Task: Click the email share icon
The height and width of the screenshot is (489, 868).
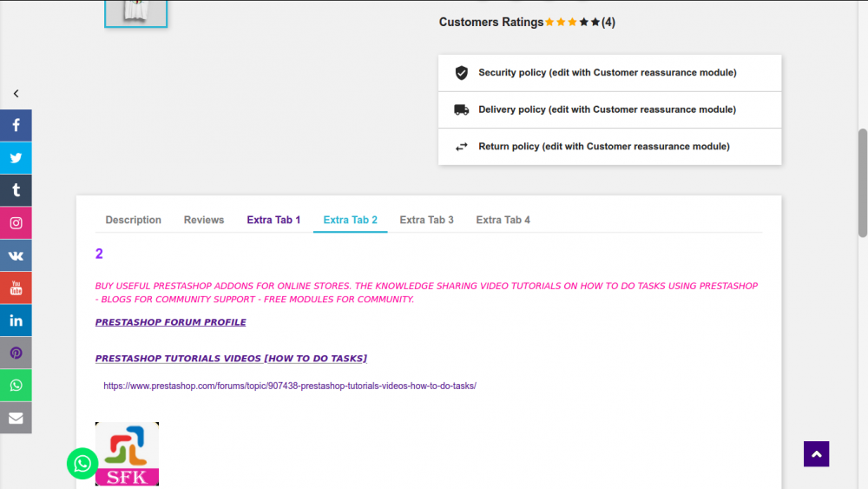Action: click(x=16, y=418)
